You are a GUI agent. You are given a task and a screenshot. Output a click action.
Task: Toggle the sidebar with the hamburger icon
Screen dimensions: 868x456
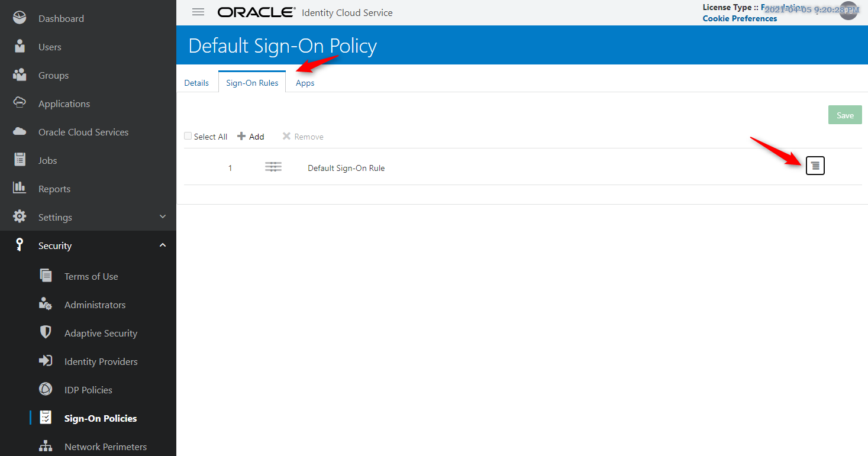(198, 11)
